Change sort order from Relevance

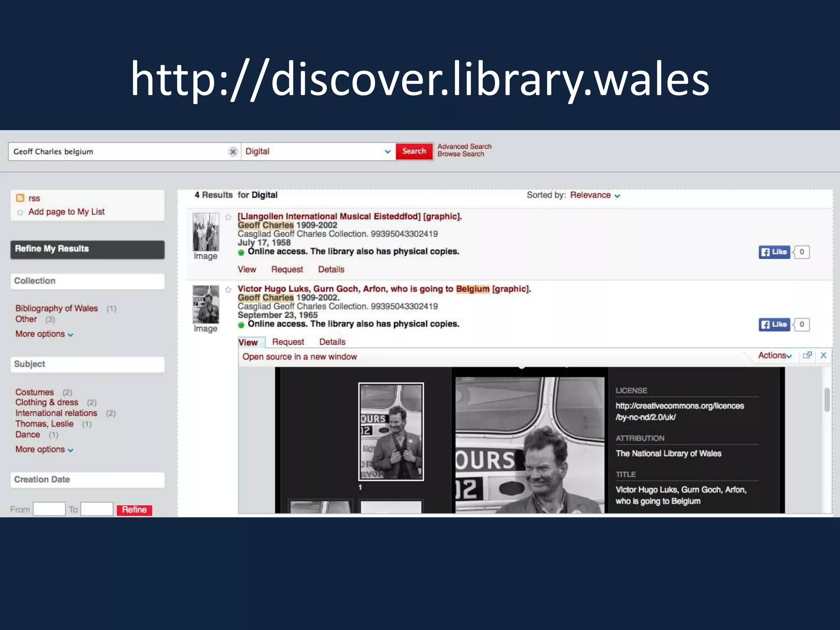595,195
